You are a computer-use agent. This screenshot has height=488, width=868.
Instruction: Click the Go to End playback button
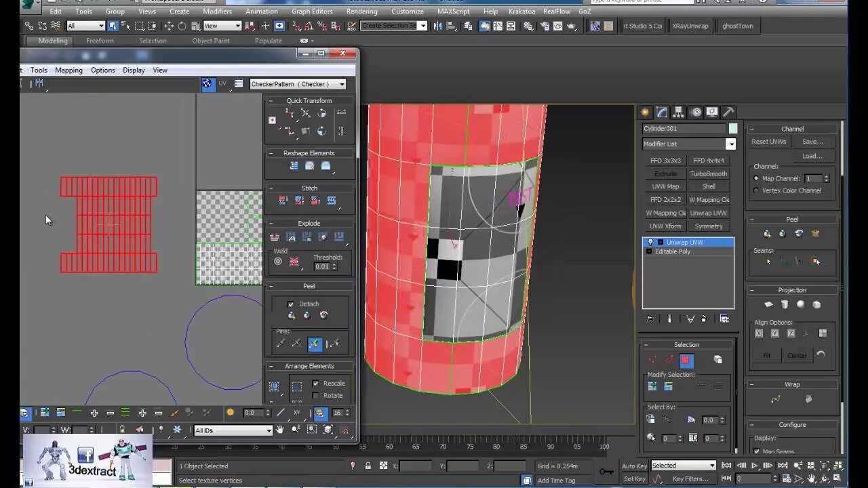coord(782,466)
